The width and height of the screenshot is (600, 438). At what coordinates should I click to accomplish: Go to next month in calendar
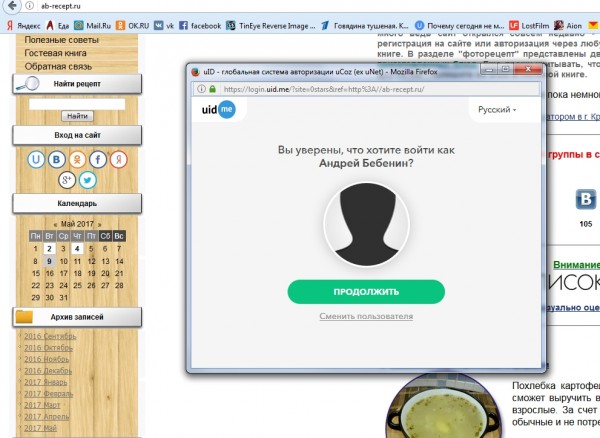click(x=99, y=224)
